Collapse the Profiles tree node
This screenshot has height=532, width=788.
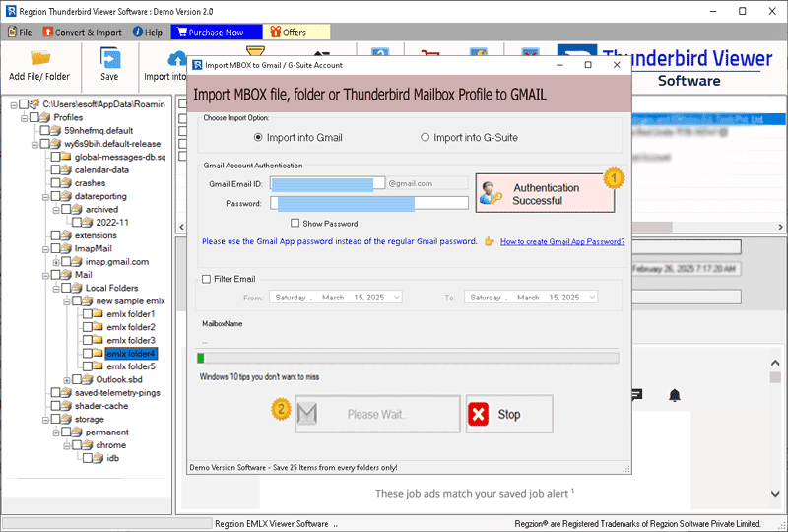click(x=24, y=118)
